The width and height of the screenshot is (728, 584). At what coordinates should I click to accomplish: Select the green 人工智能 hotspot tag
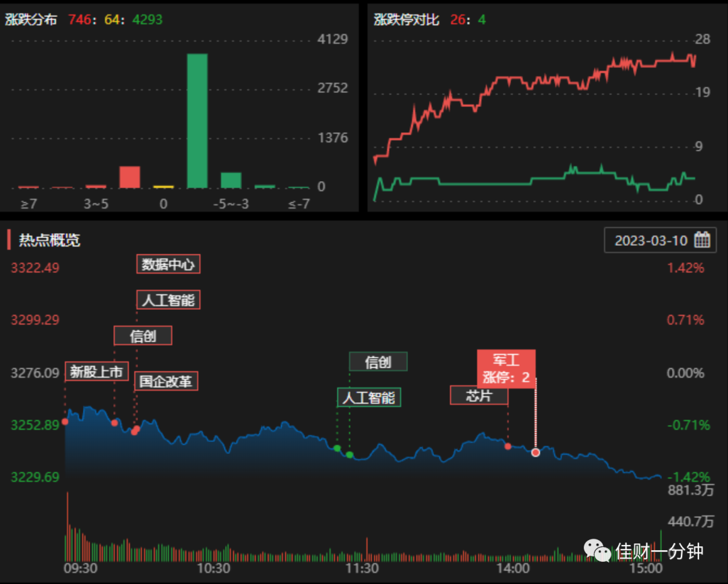tap(369, 397)
